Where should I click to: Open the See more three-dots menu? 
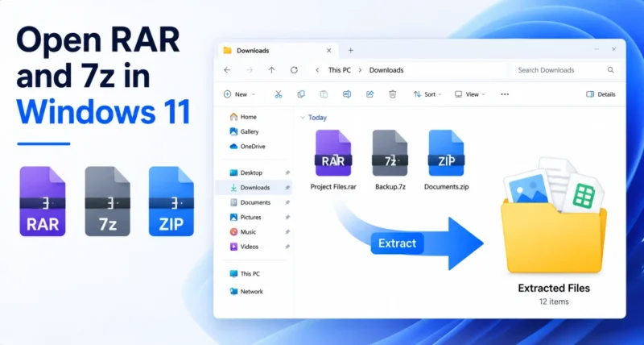click(x=505, y=94)
